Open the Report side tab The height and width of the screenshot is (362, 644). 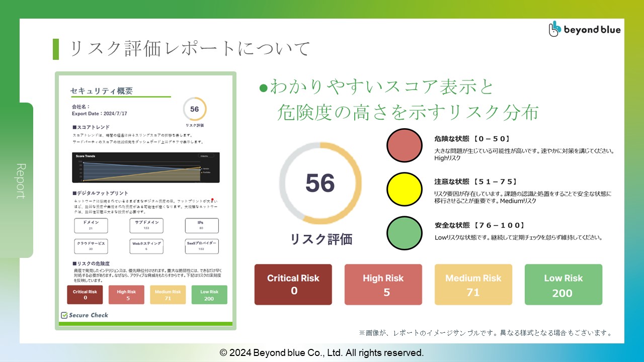(21, 180)
